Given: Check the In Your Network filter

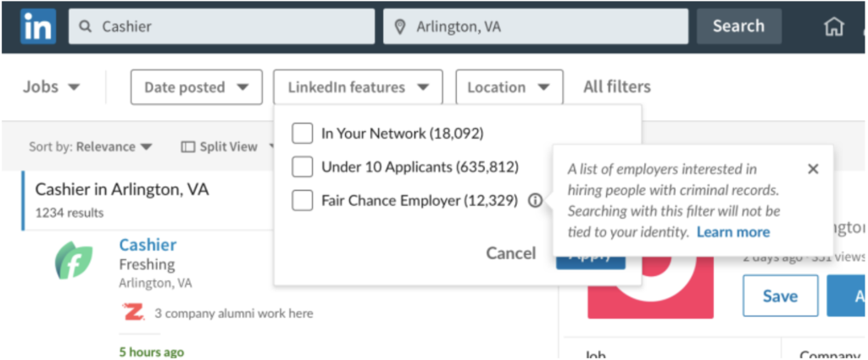Looking at the screenshot, I should [x=303, y=133].
